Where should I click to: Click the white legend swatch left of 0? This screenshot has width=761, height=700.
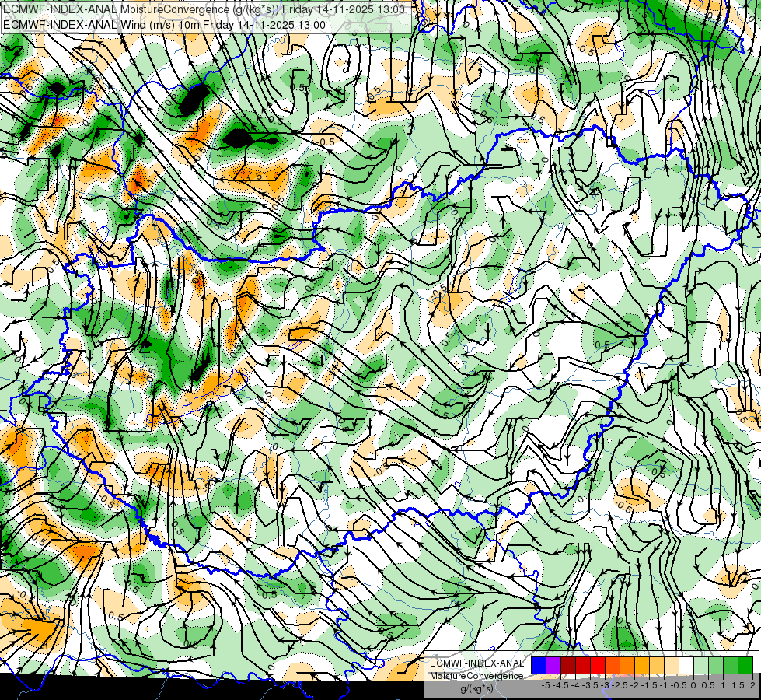686,665
